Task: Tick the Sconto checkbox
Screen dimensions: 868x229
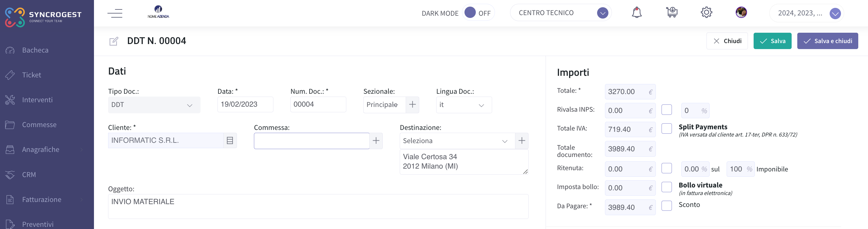Action: (x=667, y=205)
